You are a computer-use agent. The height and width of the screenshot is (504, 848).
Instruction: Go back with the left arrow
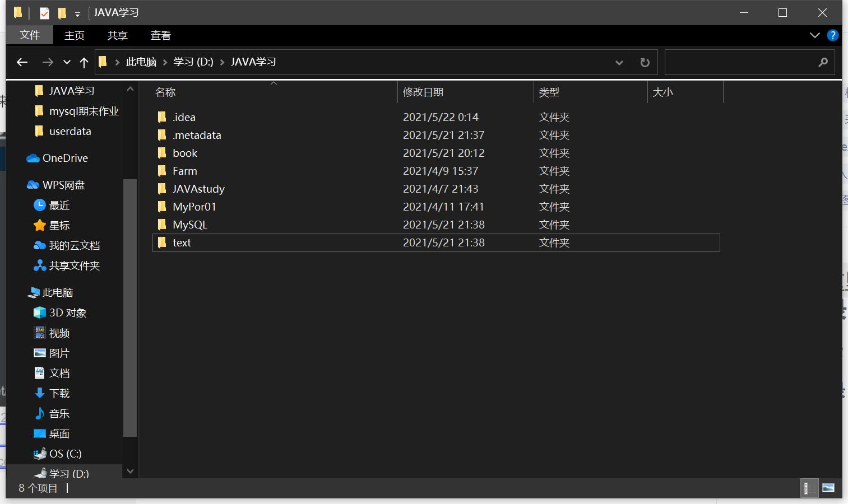pos(22,62)
